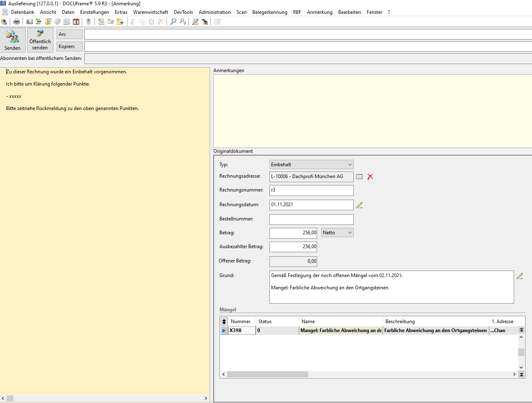Viewport: 532px width, 403px height.
Task: Click the new note with arrow icon
Action: 120,22
